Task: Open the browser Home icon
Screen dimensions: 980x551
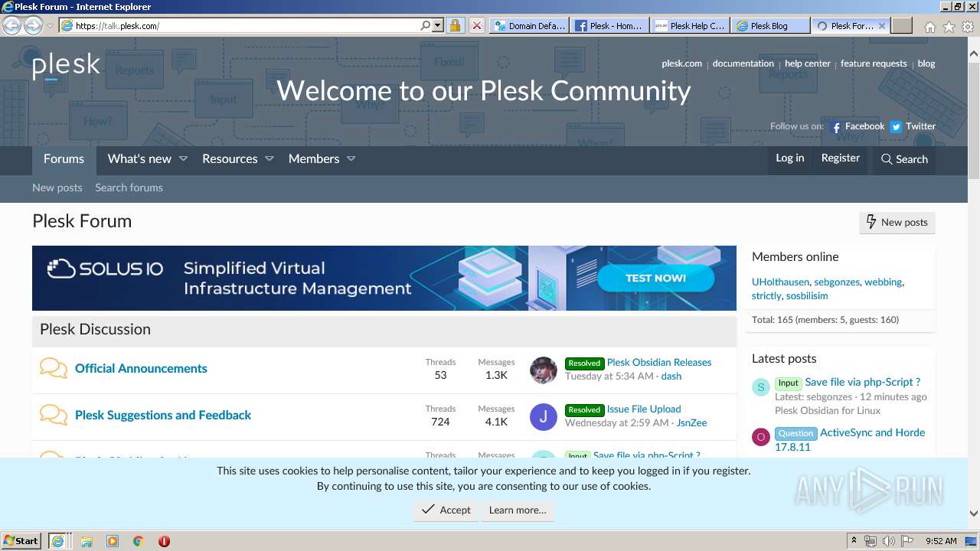Action: 929,26
